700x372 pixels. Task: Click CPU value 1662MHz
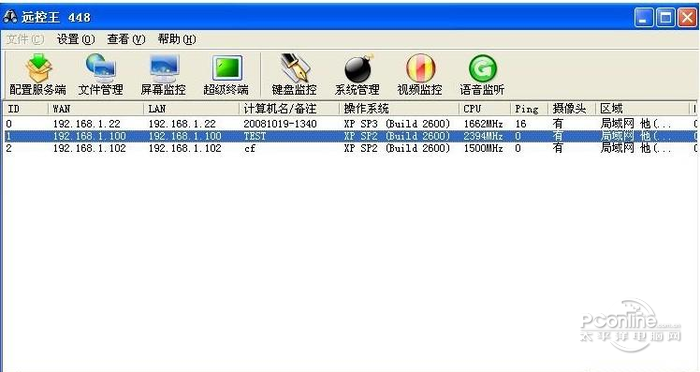(x=483, y=124)
